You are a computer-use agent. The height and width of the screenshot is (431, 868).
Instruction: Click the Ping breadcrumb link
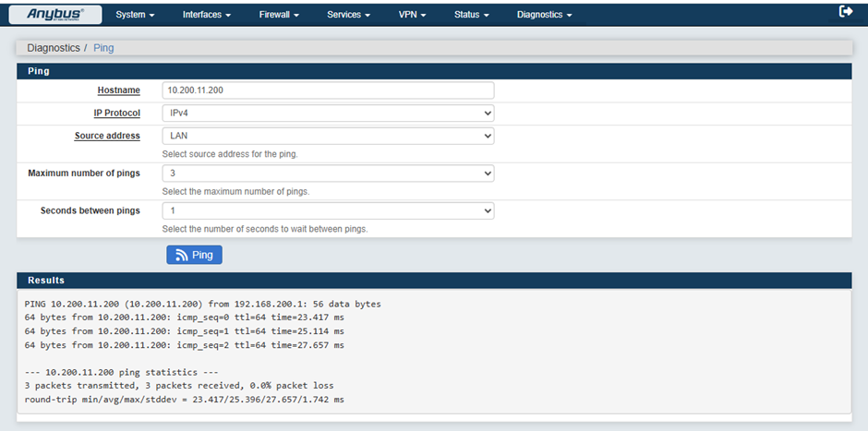[103, 47]
